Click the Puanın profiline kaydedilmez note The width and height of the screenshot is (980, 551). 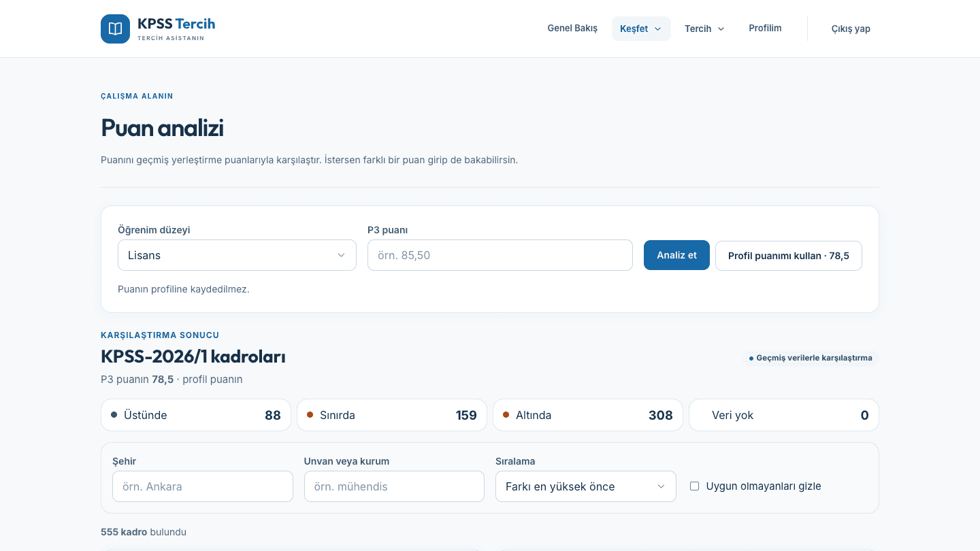coord(184,289)
